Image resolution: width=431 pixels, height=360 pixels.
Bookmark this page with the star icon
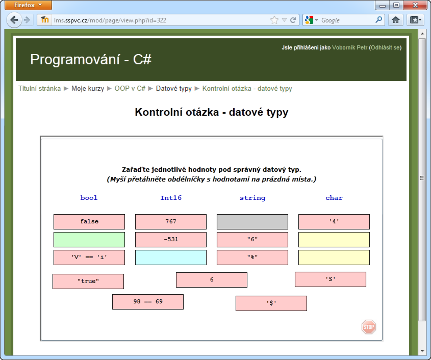[x=274, y=20]
